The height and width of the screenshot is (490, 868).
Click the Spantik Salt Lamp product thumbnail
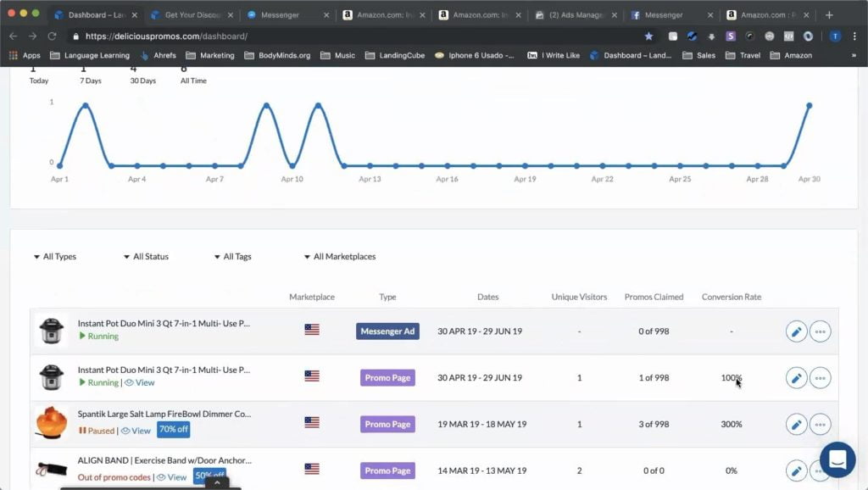coord(51,423)
